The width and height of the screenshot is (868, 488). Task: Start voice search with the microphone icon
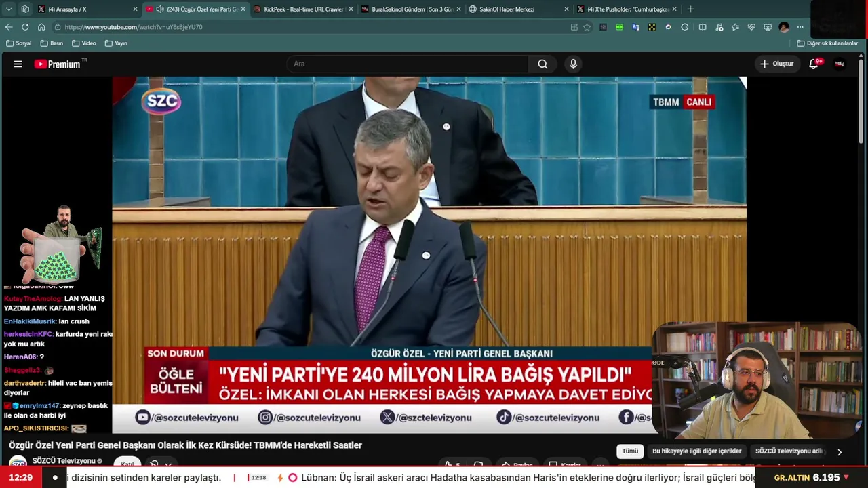573,64
